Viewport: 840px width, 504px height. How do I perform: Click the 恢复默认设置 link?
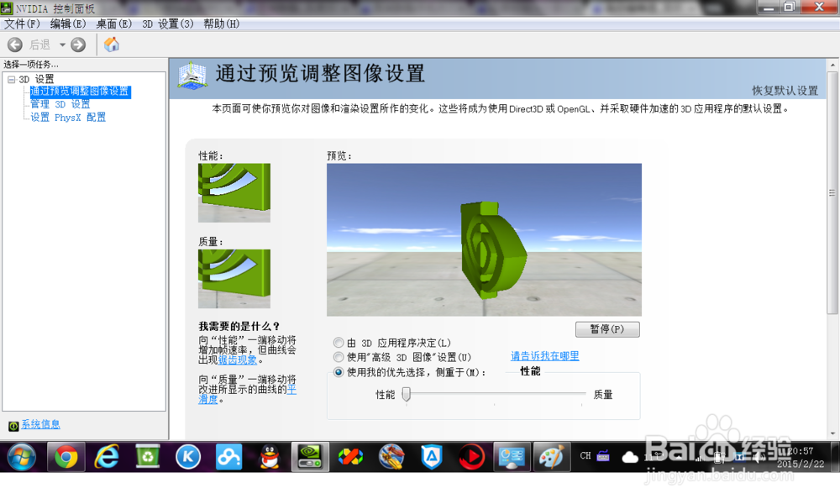785,91
